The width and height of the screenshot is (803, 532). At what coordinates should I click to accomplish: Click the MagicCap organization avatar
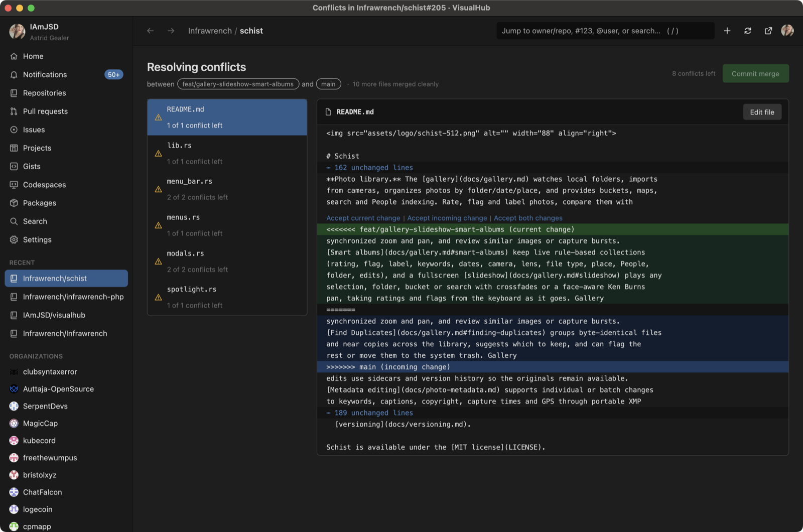coord(14,423)
